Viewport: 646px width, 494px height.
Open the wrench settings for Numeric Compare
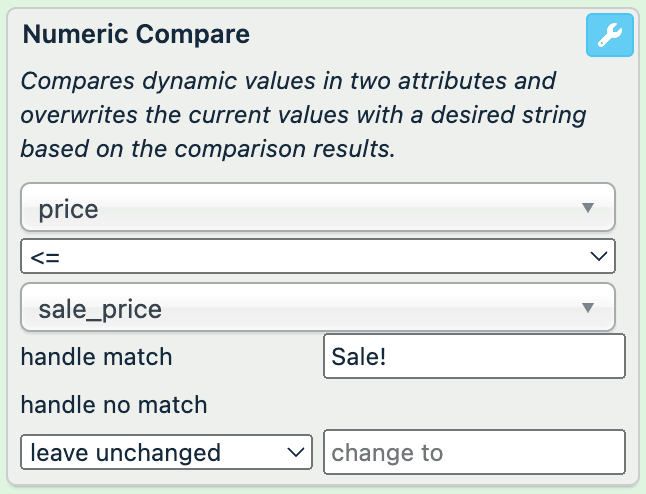(608, 37)
